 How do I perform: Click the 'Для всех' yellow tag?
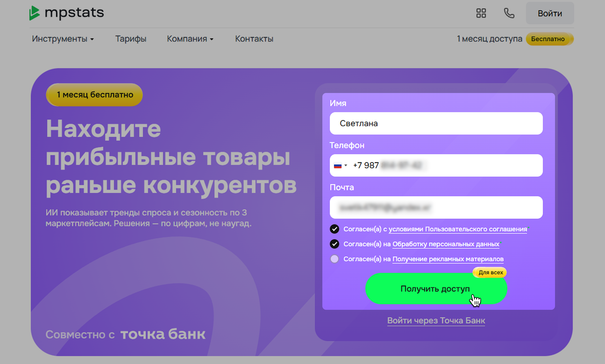[490, 272]
